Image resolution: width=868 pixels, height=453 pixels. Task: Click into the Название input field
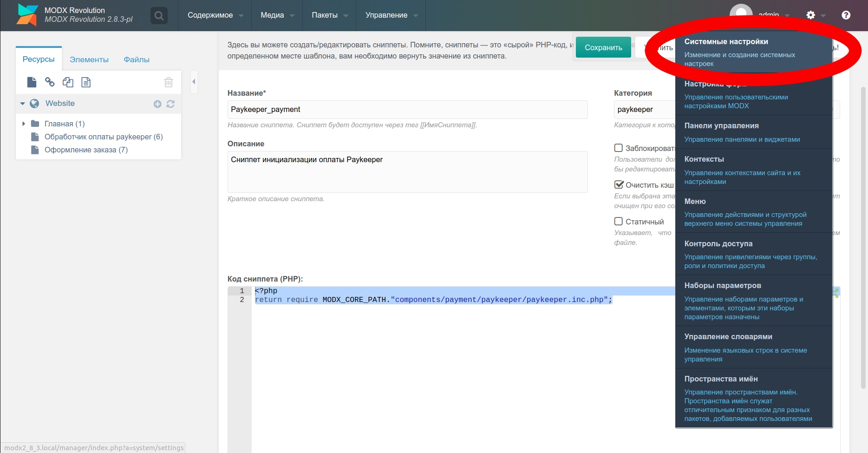[x=407, y=110]
